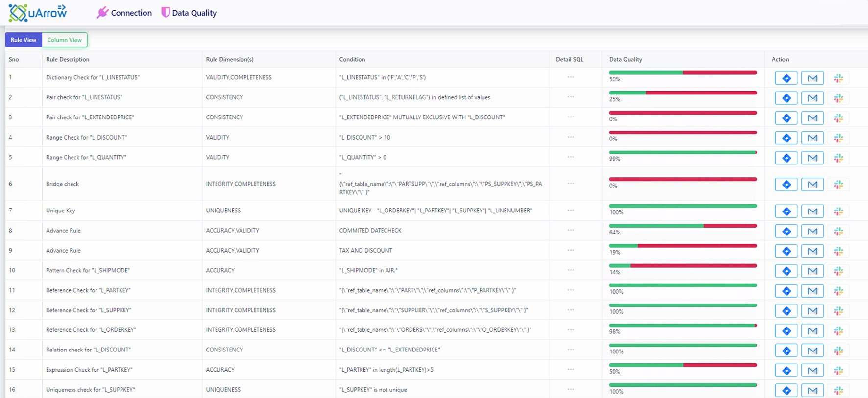Click Jira icon for L_SHIPMODE pattern check
This screenshot has height=398, width=868.
pyautogui.click(x=786, y=271)
